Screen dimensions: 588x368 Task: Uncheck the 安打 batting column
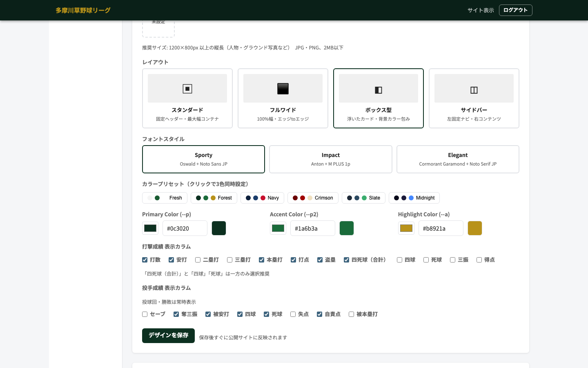point(171,260)
